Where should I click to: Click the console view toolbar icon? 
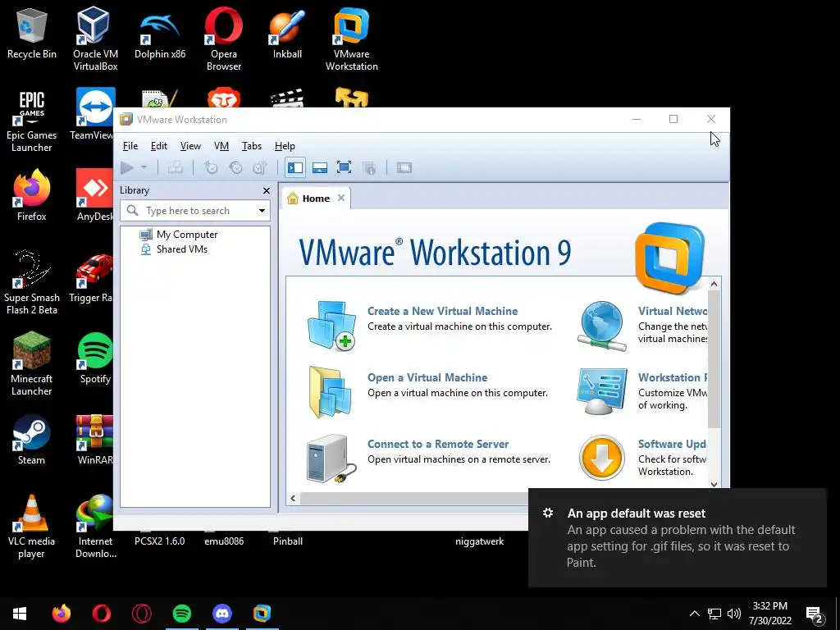point(404,167)
